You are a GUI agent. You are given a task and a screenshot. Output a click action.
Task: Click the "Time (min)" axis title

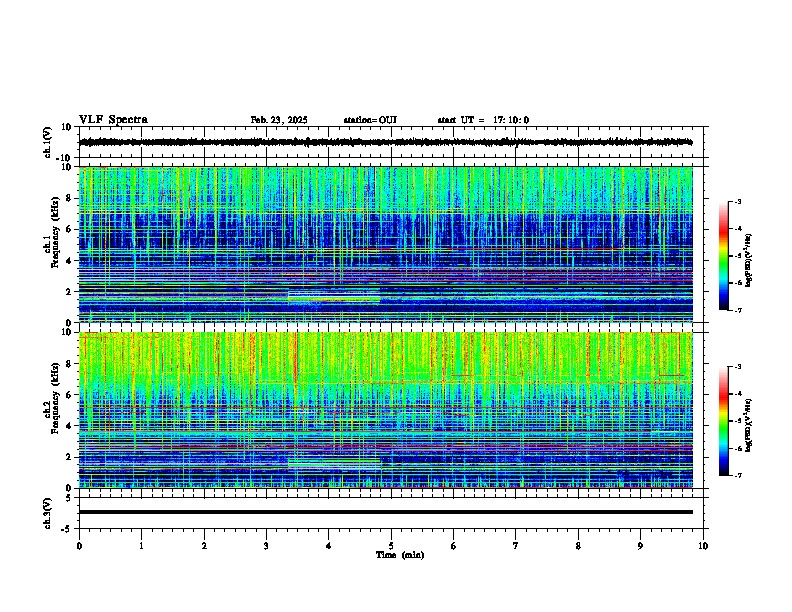coord(400,555)
